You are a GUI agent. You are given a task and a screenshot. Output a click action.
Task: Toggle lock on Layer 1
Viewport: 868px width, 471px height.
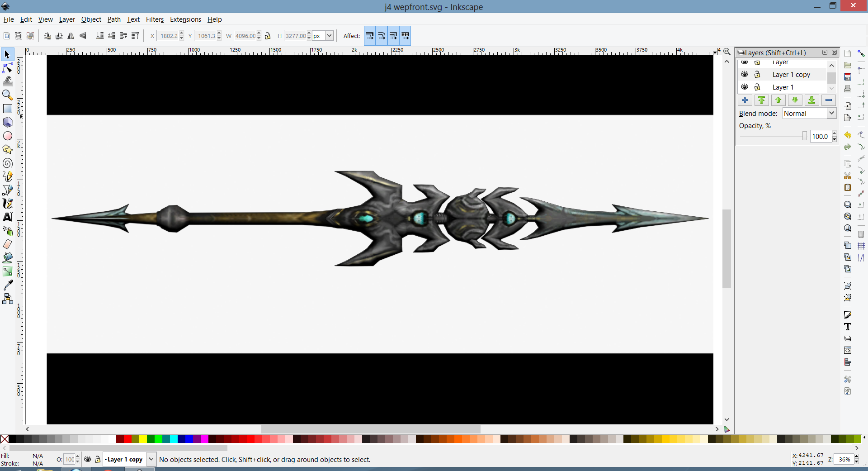(x=757, y=87)
